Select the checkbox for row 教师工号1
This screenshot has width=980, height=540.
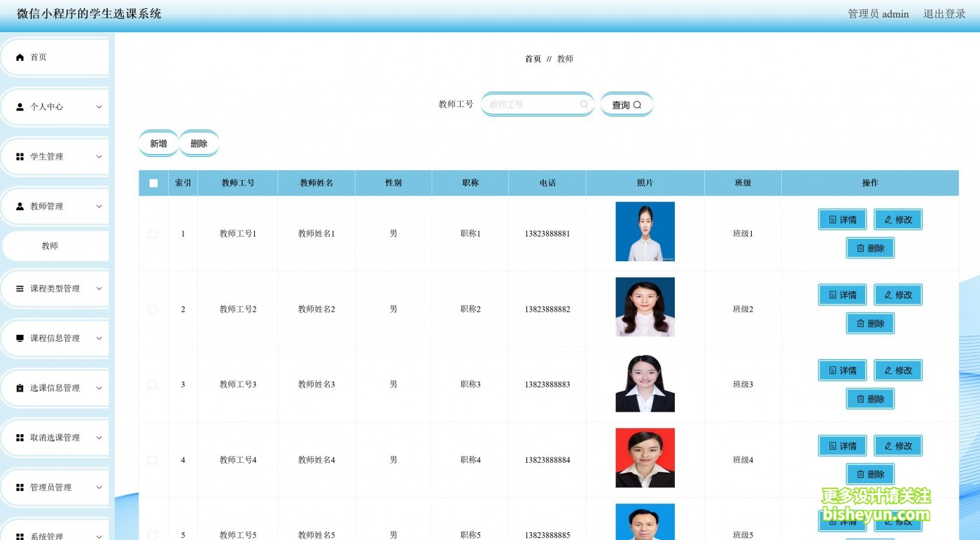click(153, 234)
